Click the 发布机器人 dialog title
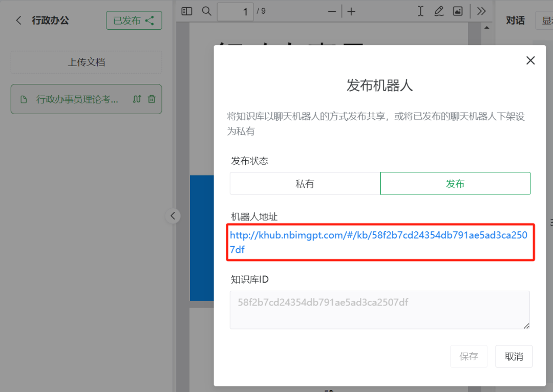 click(x=379, y=85)
